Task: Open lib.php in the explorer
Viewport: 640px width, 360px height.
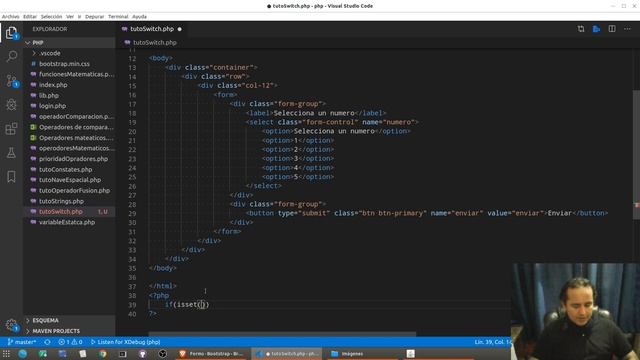Action: (69, 96)
